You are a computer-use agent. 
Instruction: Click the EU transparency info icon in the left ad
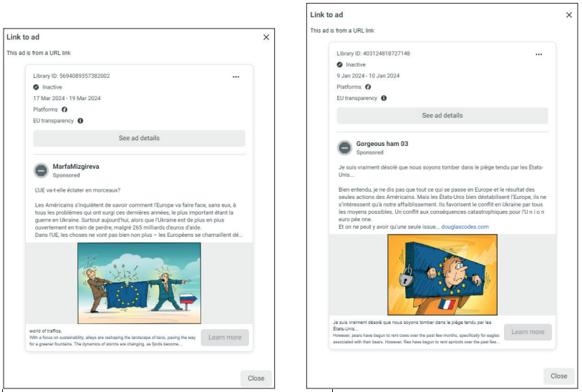coord(80,120)
